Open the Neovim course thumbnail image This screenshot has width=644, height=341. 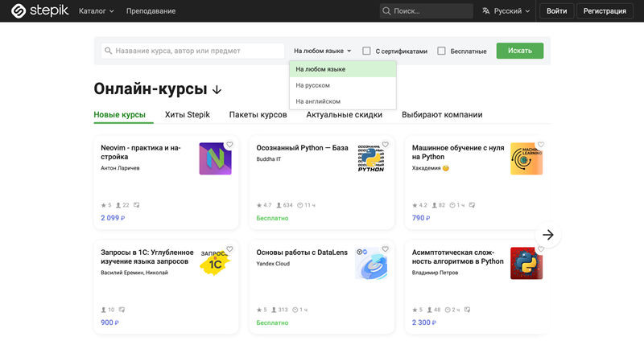point(215,159)
